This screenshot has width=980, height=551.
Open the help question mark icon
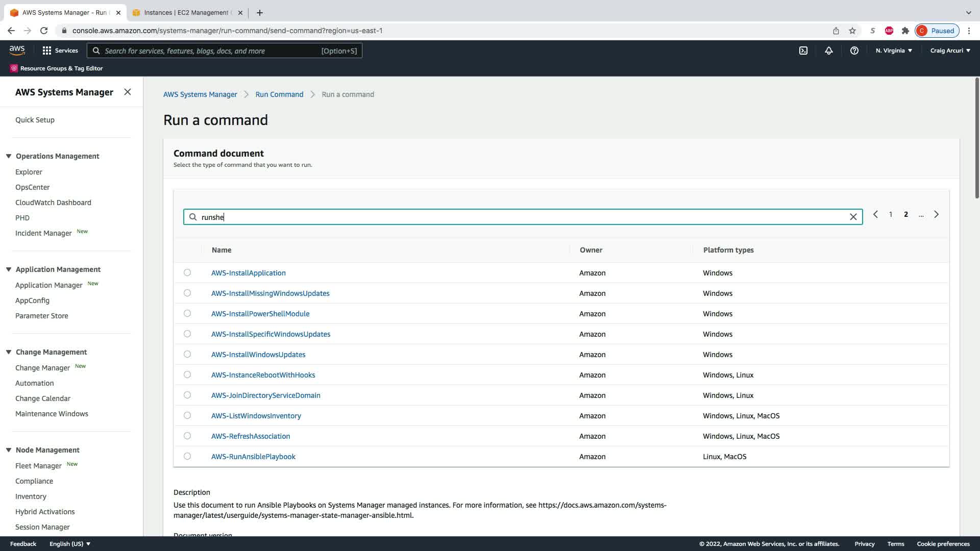854,51
